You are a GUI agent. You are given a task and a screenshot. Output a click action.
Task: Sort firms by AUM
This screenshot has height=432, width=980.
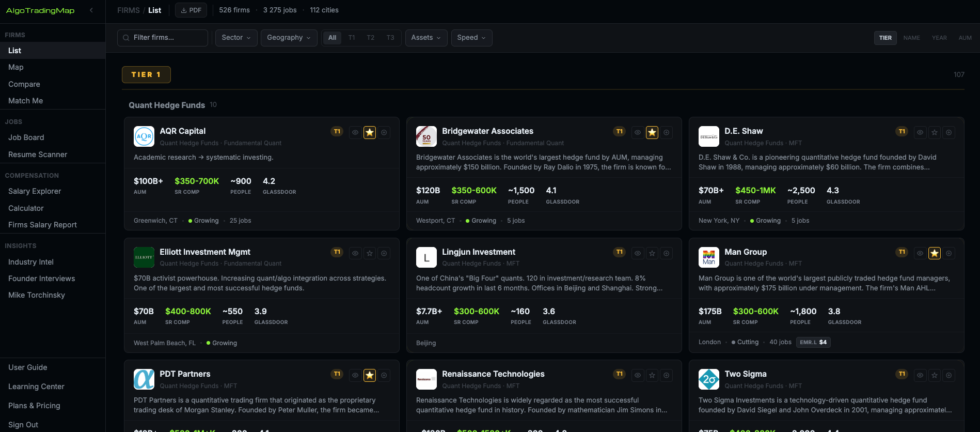tap(965, 38)
